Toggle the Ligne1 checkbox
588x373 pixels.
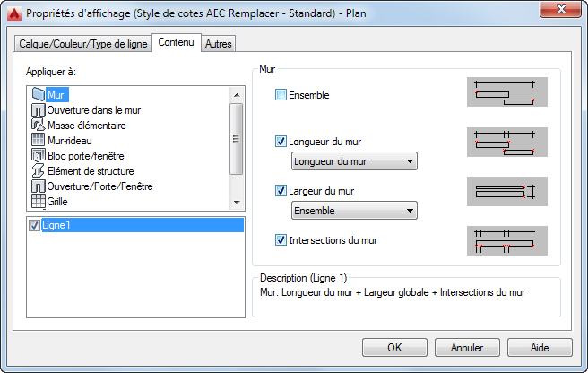(x=34, y=225)
